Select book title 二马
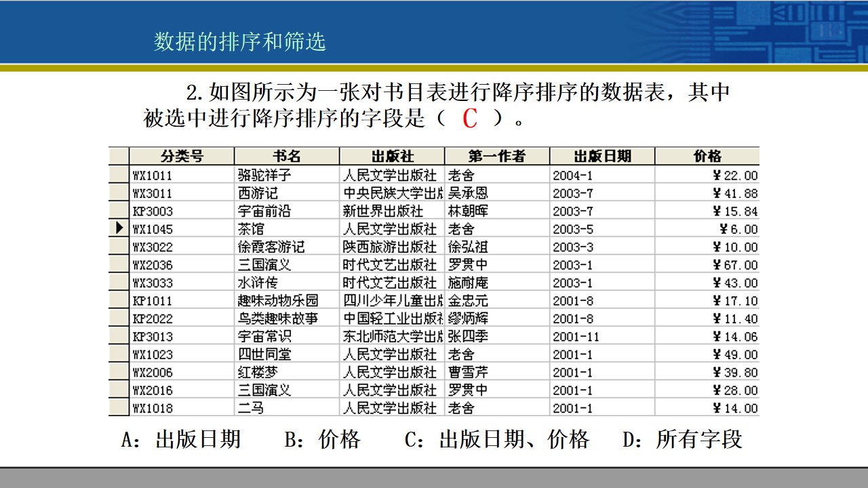868x488 pixels. coord(251,408)
